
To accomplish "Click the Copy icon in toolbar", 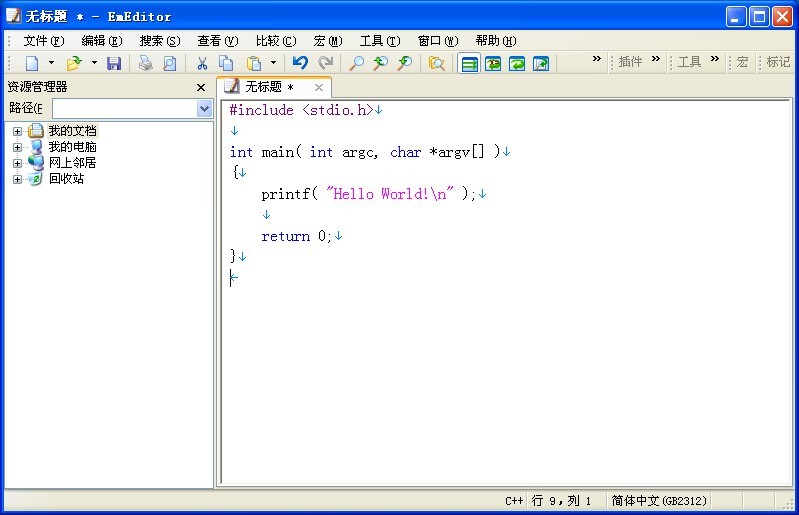I will (227, 63).
